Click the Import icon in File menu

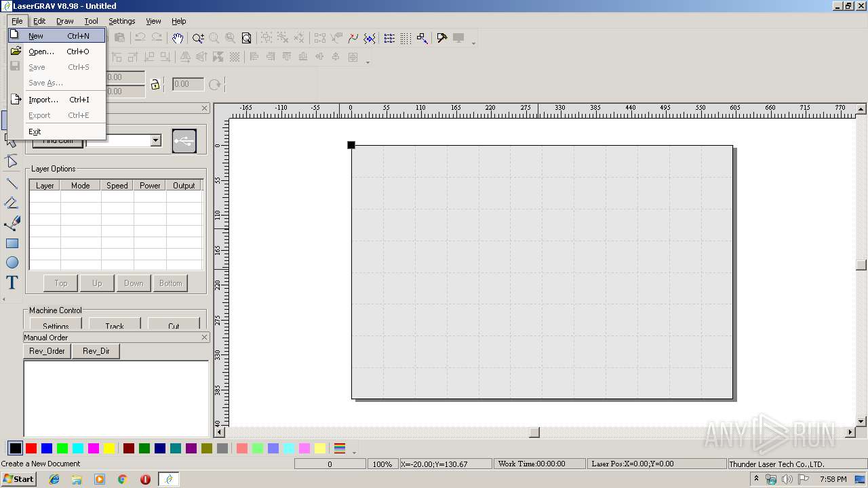(16, 99)
